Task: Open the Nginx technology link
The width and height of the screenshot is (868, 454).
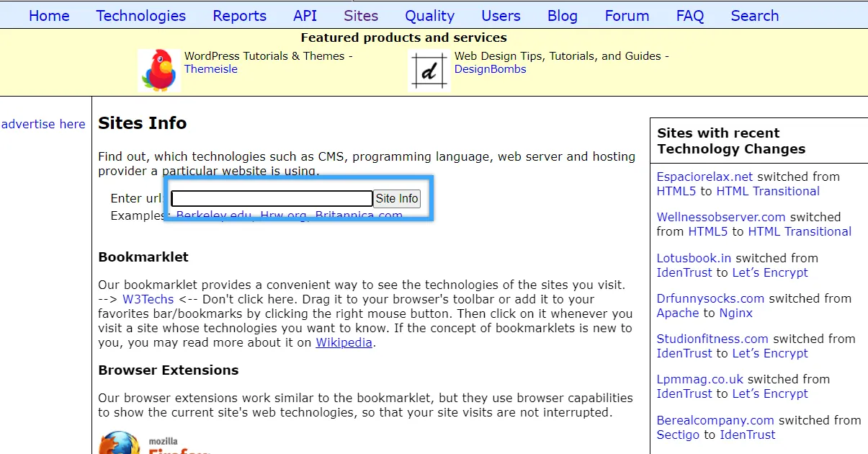Action: (735, 313)
